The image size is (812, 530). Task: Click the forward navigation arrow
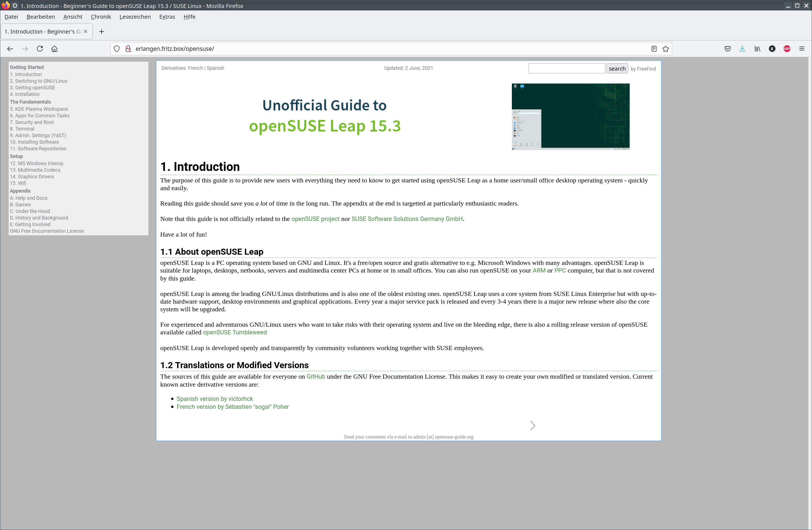point(25,49)
